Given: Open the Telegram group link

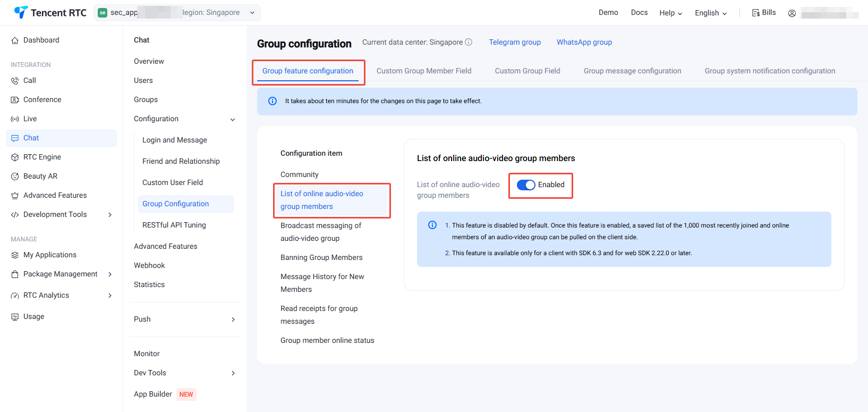Looking at the screenshot, I should 515,43.
